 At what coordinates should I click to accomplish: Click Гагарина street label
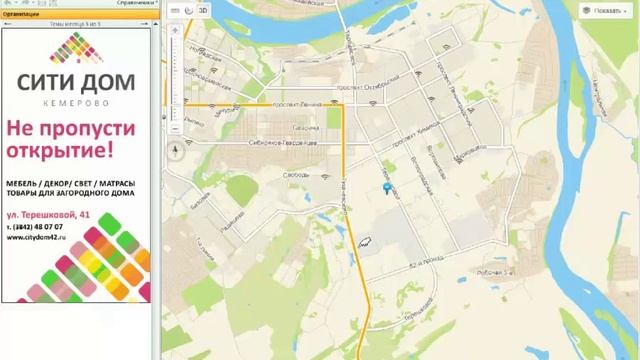pos(306,128)
